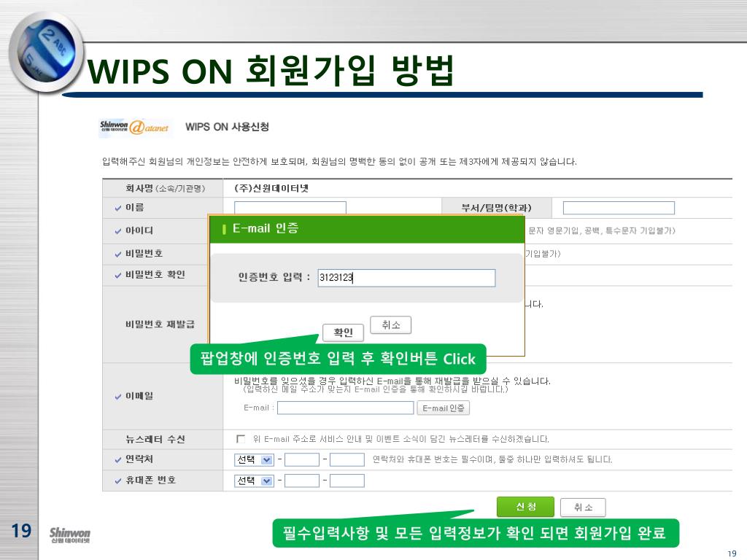Enable the 뉴스레터 수신 checkbox
Image resolution: width=747 pixels, height=560 pixels.
click(x=241, y=439)
